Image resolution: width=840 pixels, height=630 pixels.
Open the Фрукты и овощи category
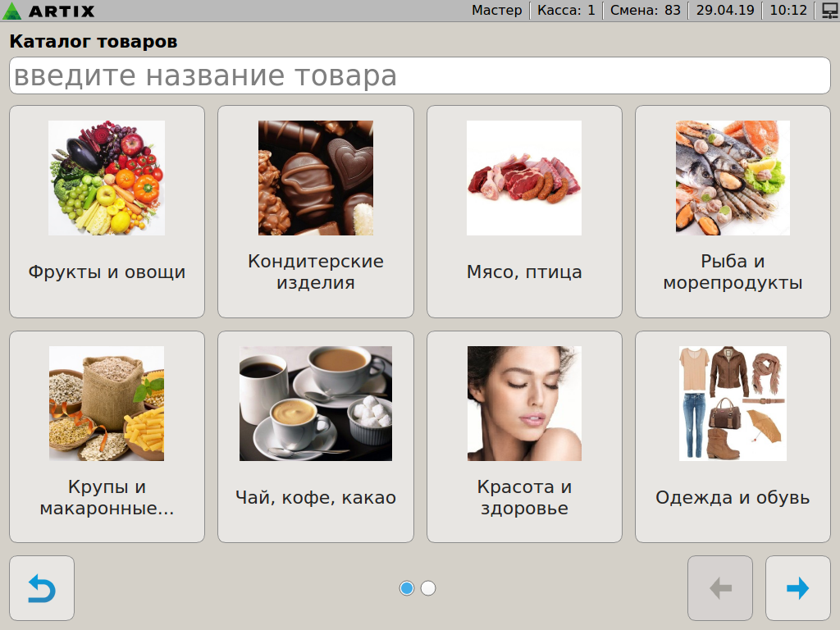point(107,212)
